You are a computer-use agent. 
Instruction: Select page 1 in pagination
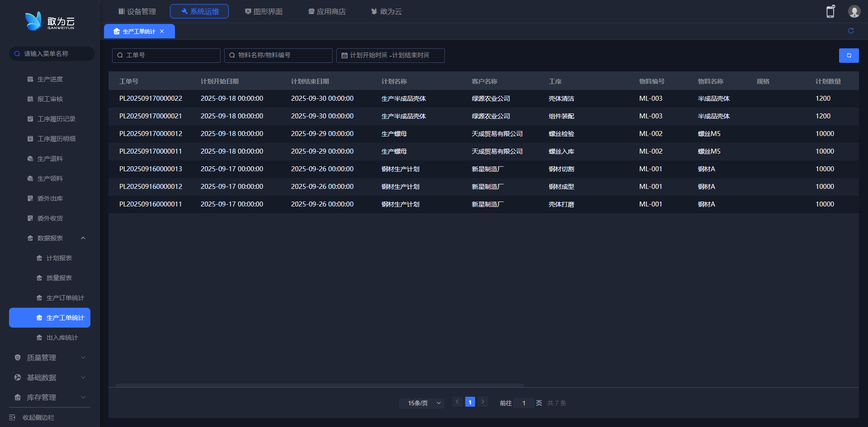click(x=470, y=402)
